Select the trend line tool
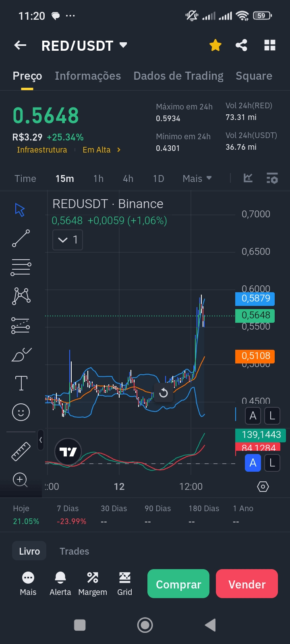Viewport: 290px width, 644px height. pyautogui.click(x=21, y=238)
